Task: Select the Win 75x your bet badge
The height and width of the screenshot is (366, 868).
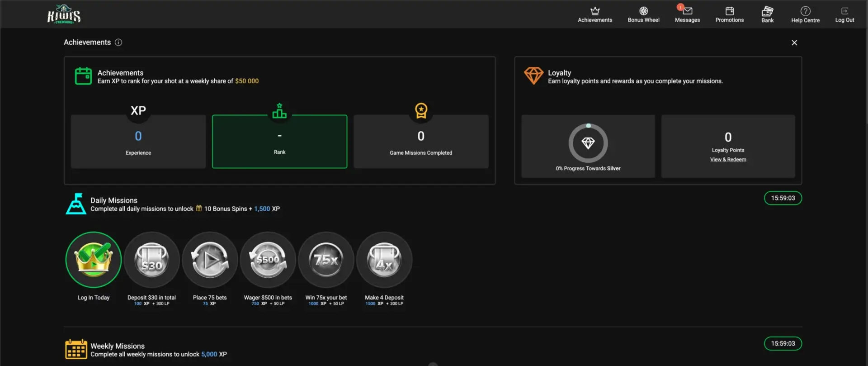Action: pyautogui.click(x=326, y=260)
